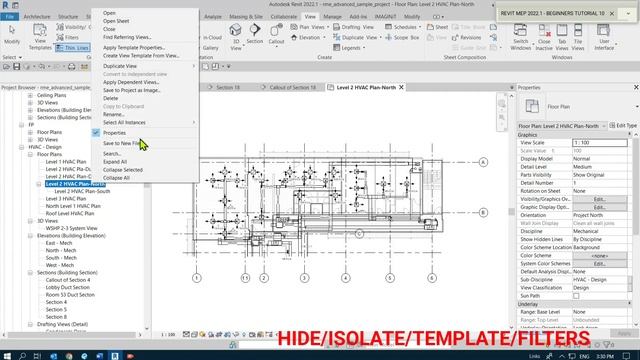Select Lobby Duct Section view
This screenshot has width=640, height=360.
(x=67, y=287)
